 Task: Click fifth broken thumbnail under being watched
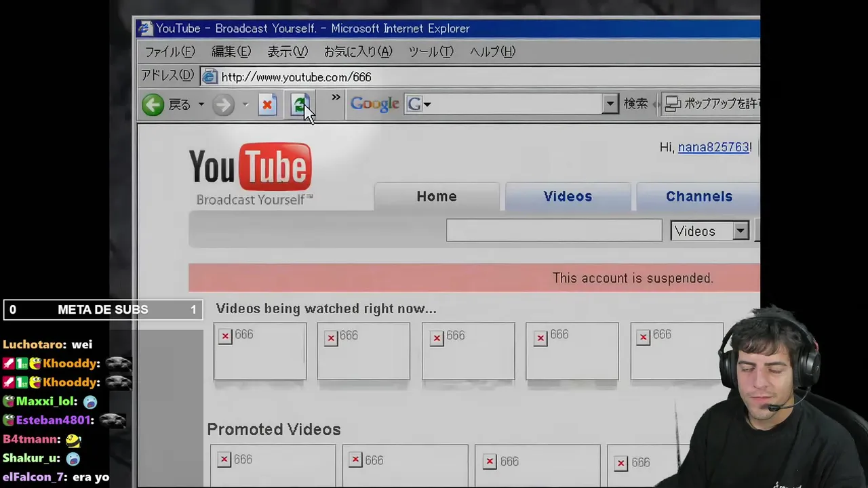tap(677, 351)
